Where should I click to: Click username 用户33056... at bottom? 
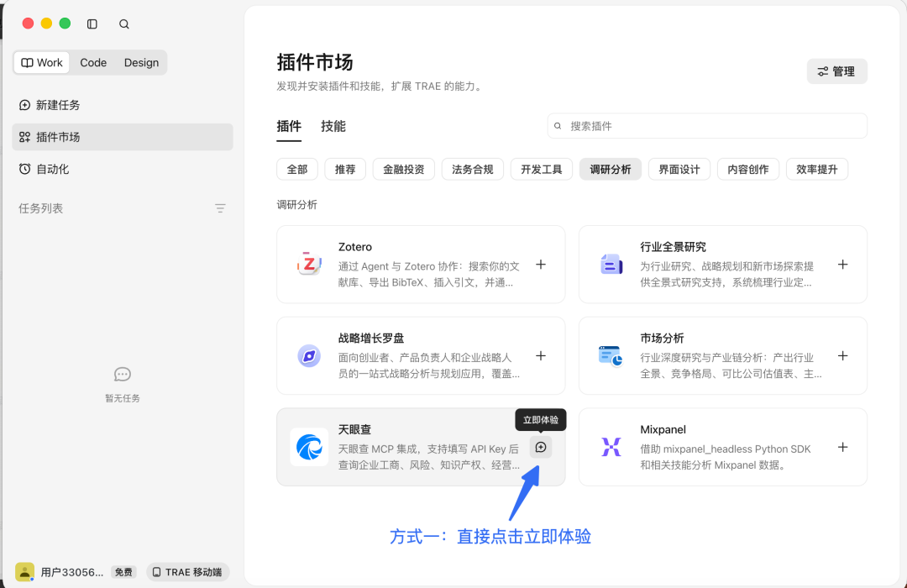(71, 572)
